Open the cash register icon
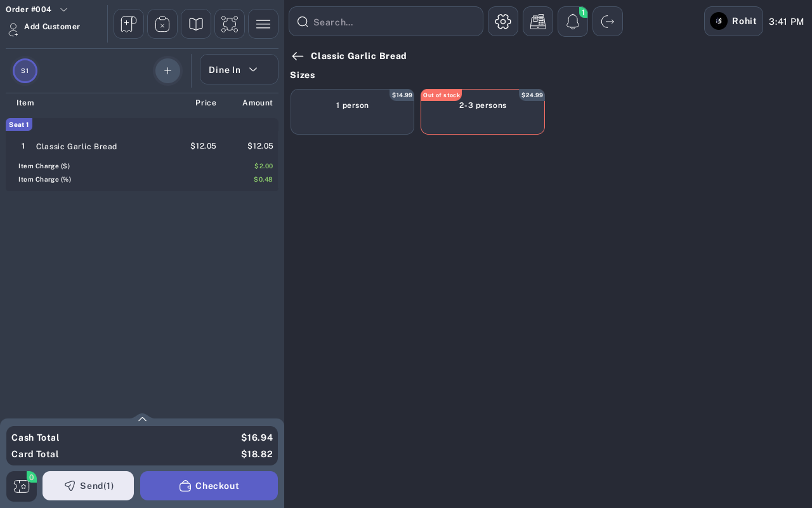812x508 pixels. 538,22
